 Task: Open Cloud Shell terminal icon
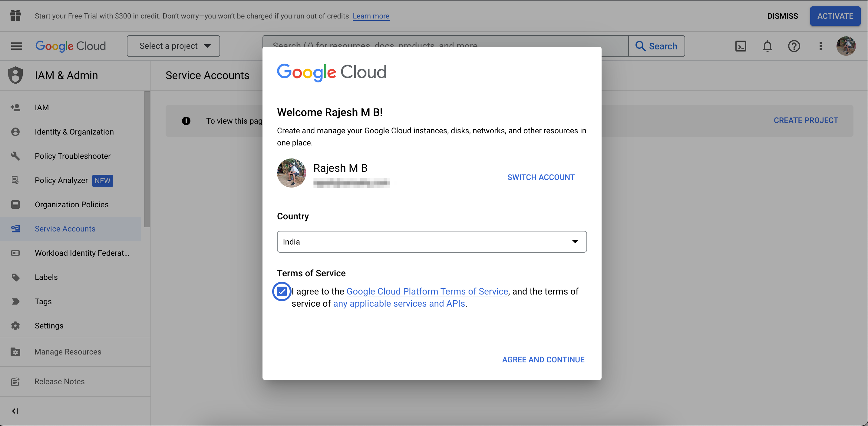pos(741,46)
